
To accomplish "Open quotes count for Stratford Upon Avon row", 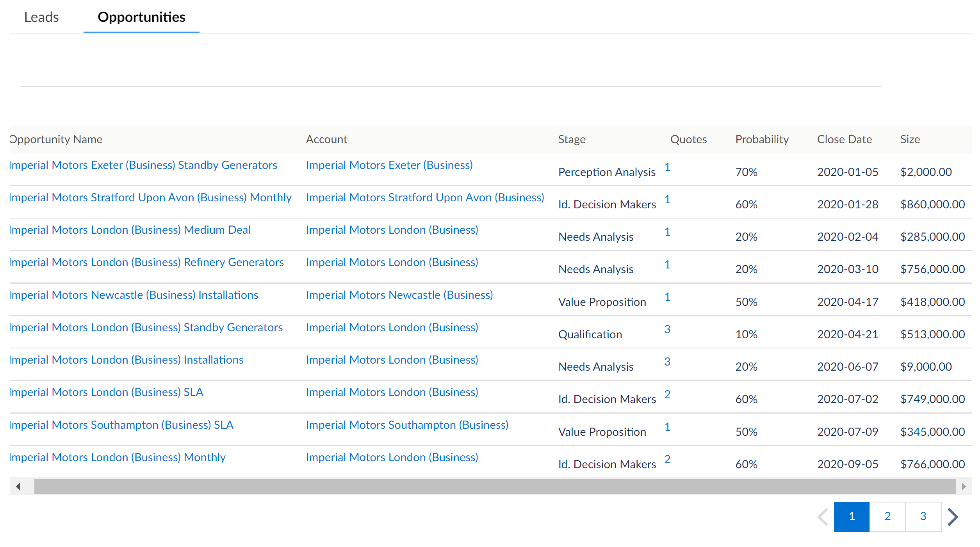I will click(667, 199).
